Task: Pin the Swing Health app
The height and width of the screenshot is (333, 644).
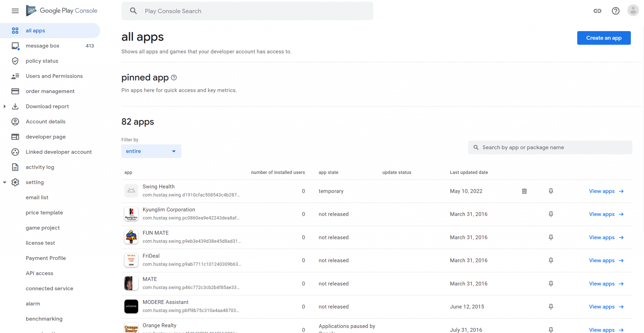Action: 551,191
